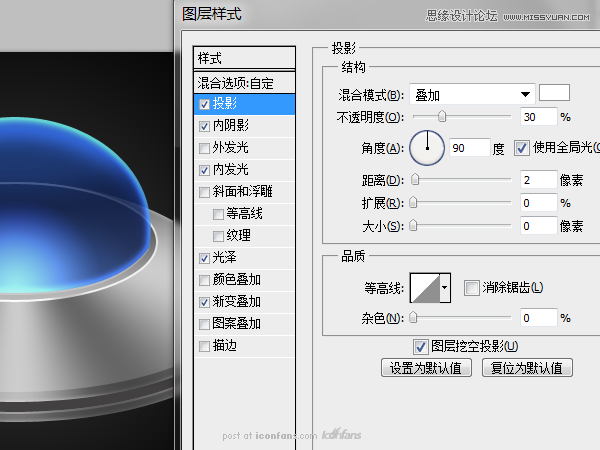Select the 样式 styles header

pyautogui.click(x=245, y=58)
